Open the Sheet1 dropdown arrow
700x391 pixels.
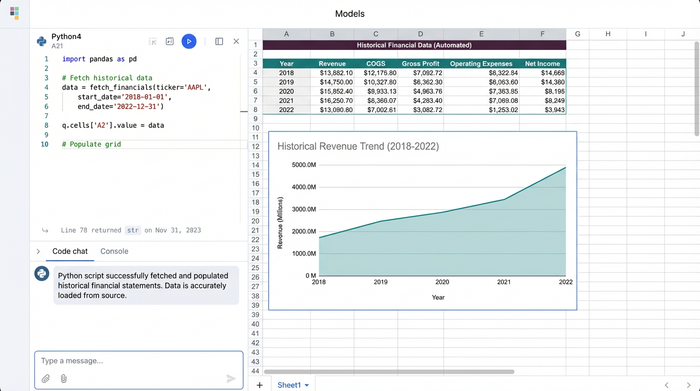[x=307, y=385]
